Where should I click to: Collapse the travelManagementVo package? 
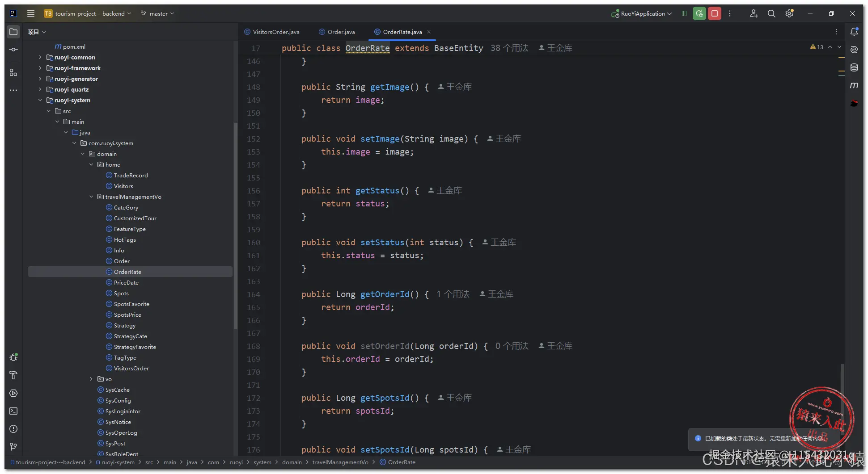click(x=91, y=197)
